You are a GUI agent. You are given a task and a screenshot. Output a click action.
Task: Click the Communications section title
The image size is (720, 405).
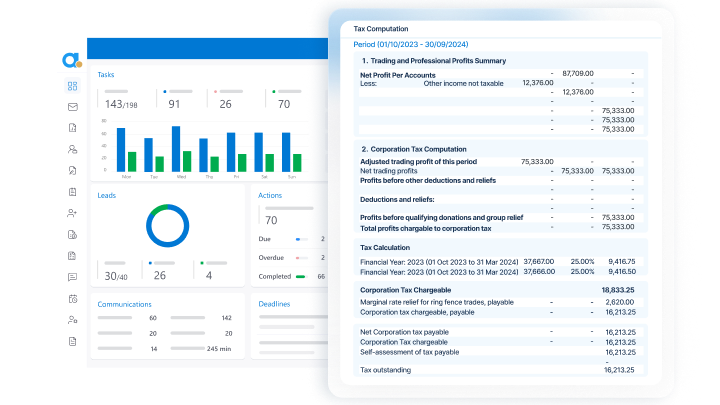tap(124, 304)
